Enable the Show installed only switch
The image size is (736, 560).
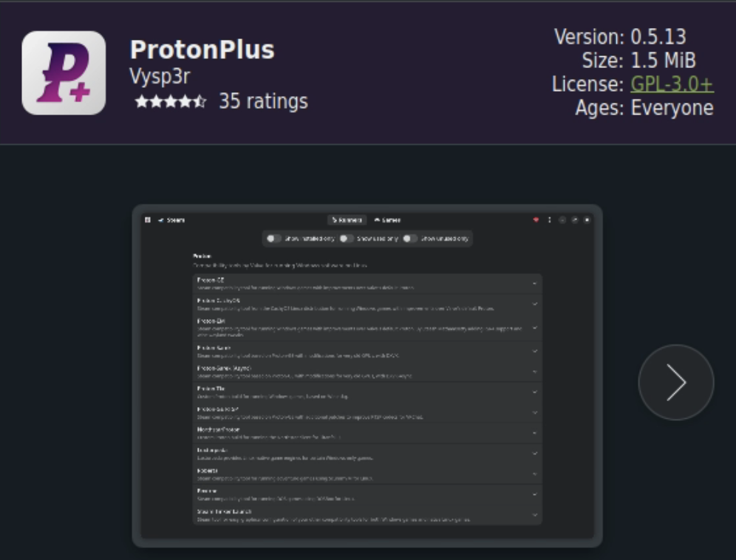273,239
